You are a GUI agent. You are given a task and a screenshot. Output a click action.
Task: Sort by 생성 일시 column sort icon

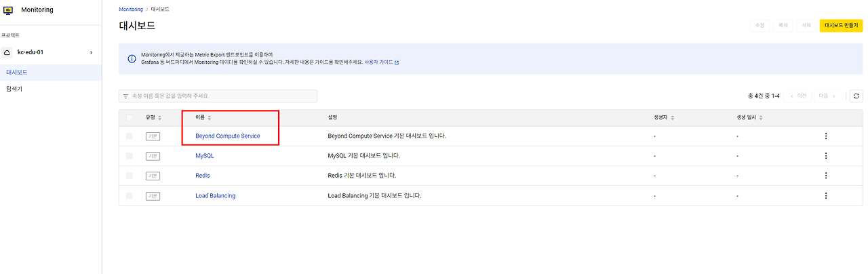760,118
